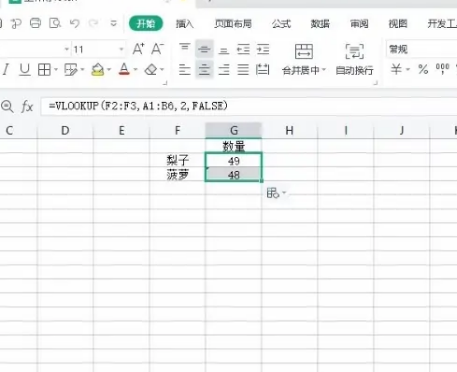Select column H header

click(x=290, y=130)
